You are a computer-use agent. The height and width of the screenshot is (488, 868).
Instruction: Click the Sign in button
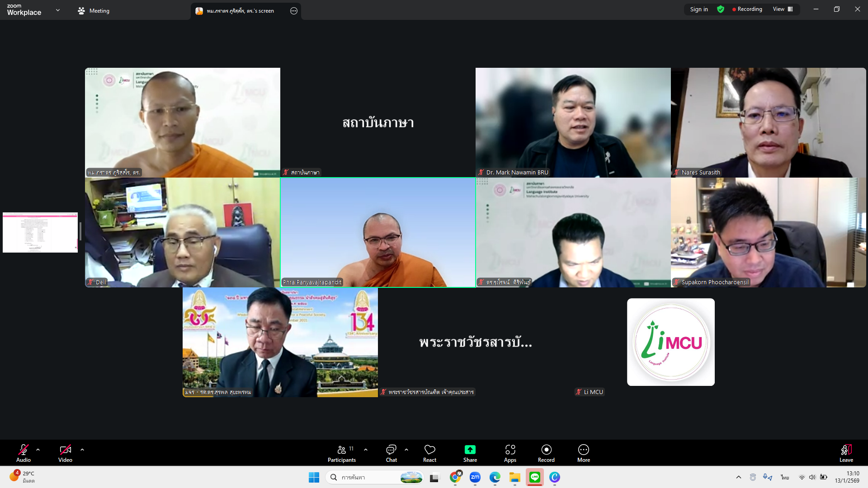(698, 9)
